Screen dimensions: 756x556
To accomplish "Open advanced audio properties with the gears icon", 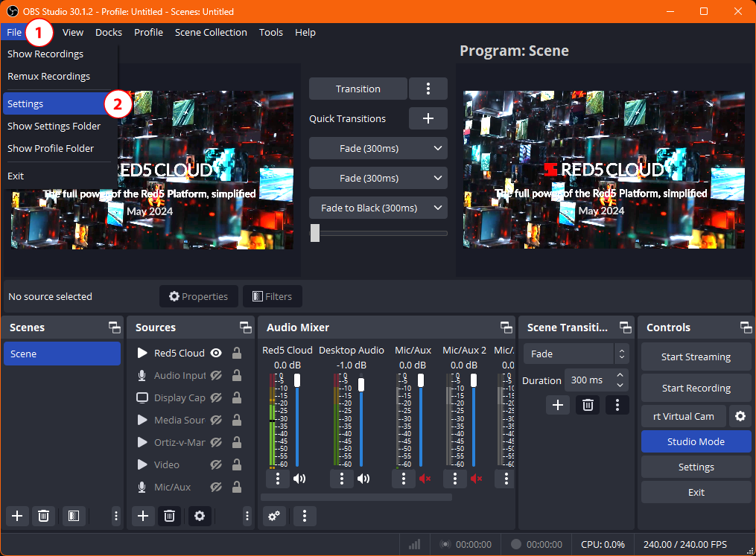I will coord(274,516).
